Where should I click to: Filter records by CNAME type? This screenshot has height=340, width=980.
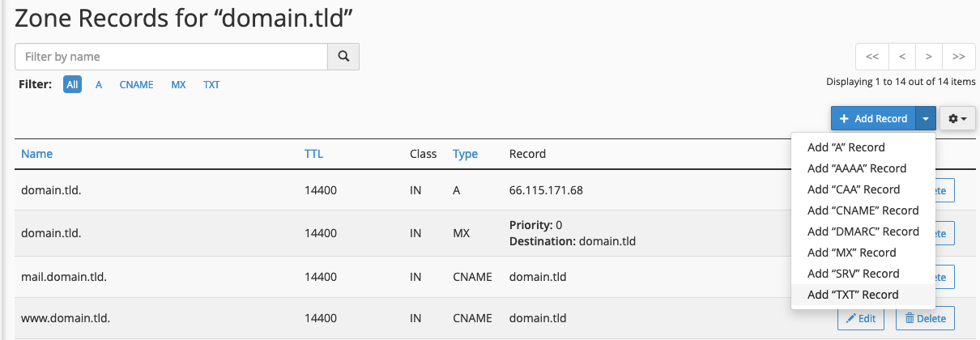(x=136, y=84)
